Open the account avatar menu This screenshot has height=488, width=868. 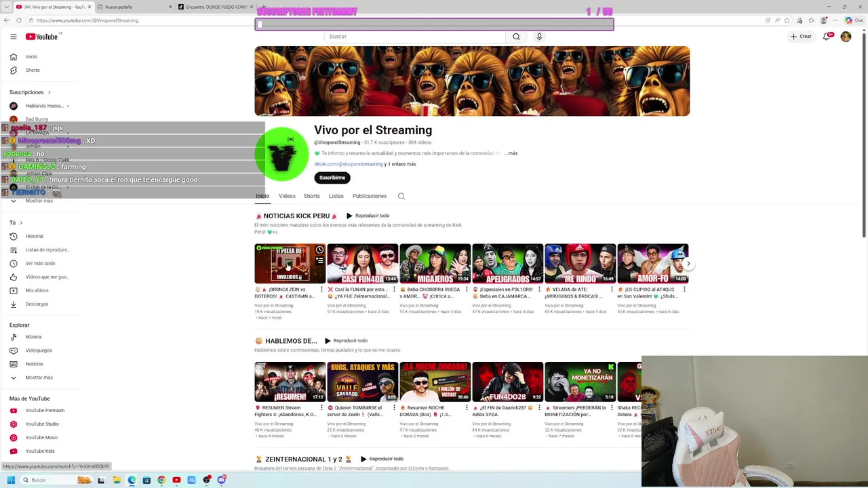[x=846, y=37]
